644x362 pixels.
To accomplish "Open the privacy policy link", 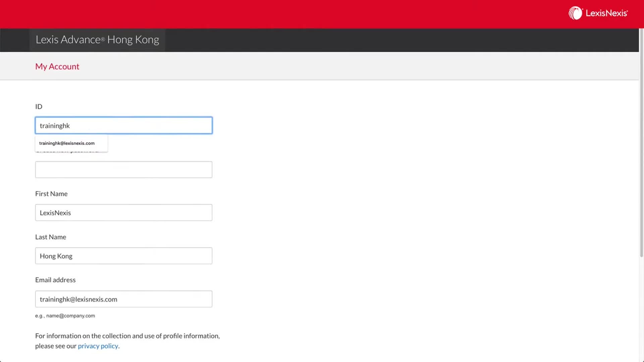I will [98, 346].
